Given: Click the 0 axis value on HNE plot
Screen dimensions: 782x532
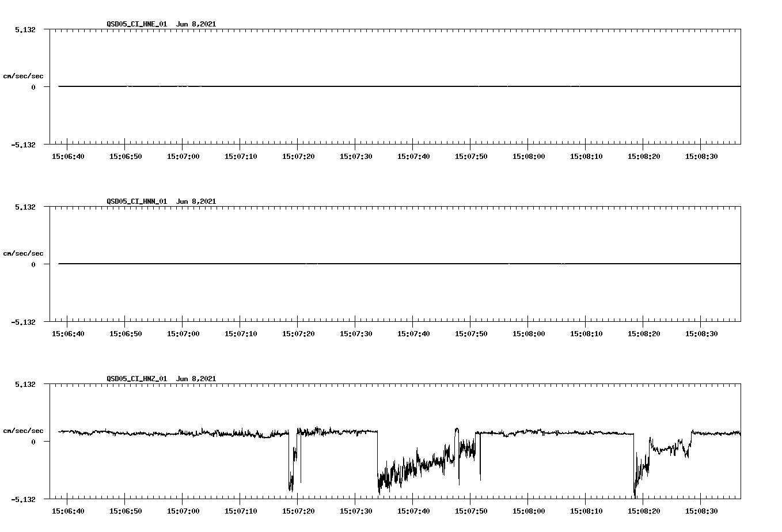Looking at the screenshot, I should coord(33,87).
